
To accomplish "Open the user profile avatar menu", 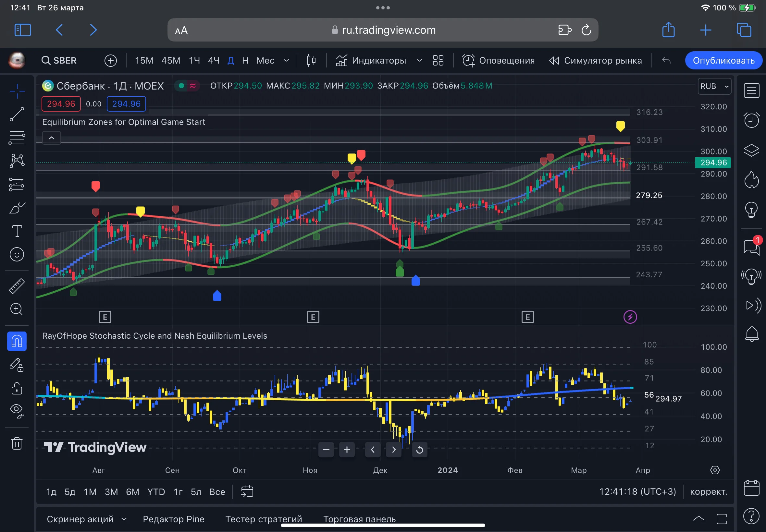I will [x=17, y=60].
